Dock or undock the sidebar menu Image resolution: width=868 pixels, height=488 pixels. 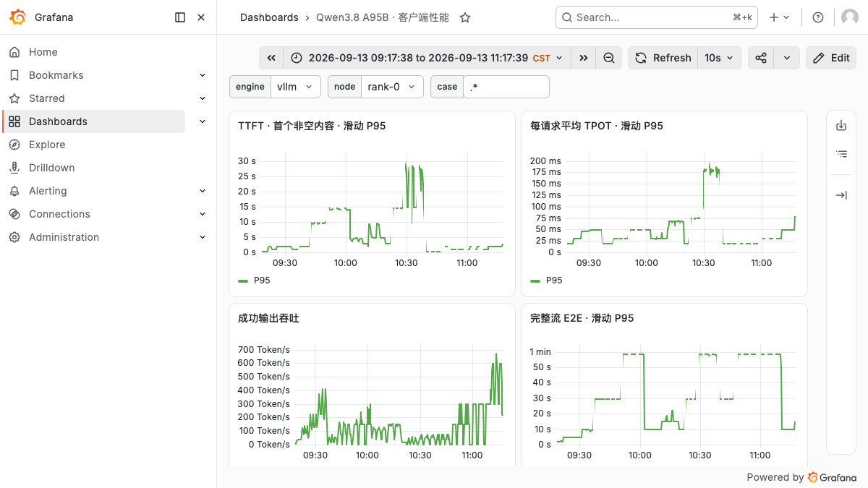pos(180,17)
